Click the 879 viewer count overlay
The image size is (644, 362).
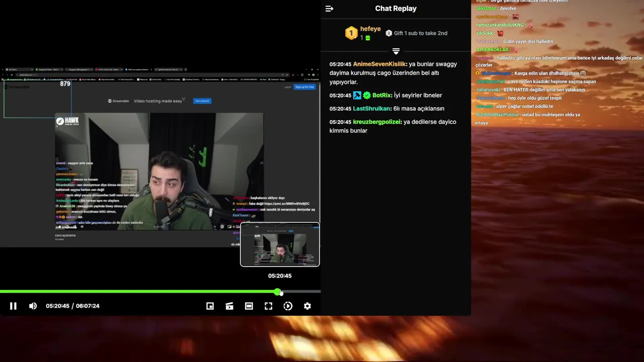pyautogui.click(x=65, y=84)
